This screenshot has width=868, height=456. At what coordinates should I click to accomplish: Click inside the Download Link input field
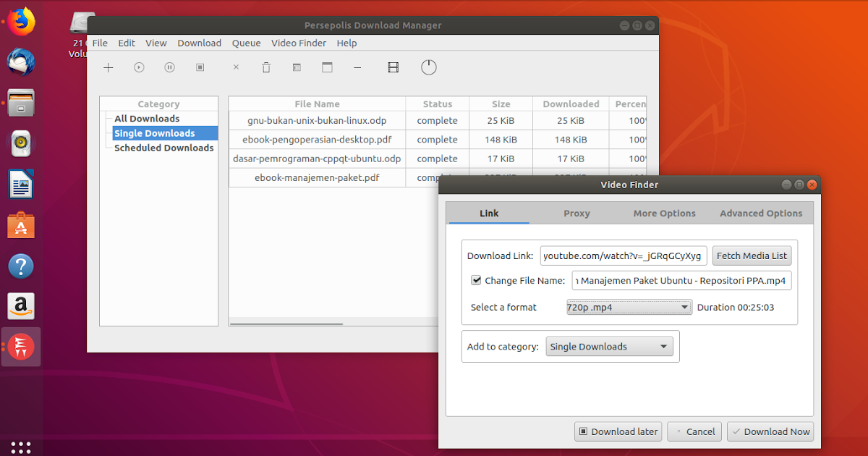point(623,256)
